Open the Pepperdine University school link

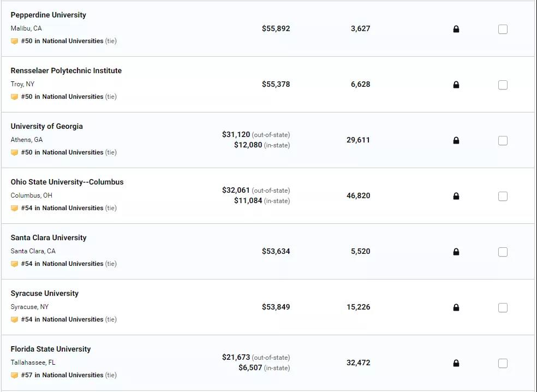[x=48, y=15]
